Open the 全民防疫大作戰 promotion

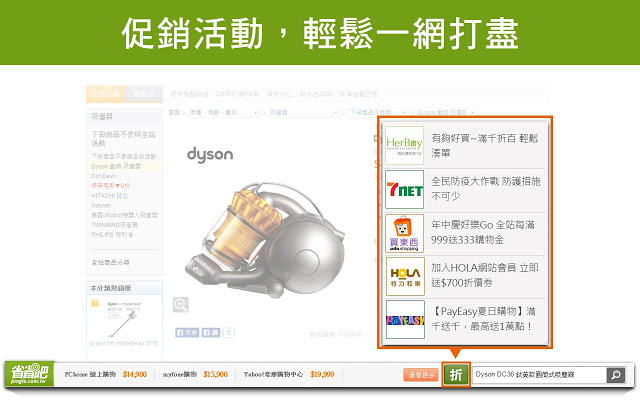click(x=486, y=189)
